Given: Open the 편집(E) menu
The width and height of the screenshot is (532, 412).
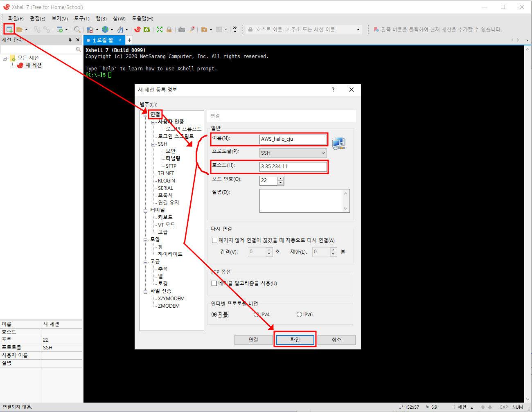Looking at the screenshot, I should point(38,19).
